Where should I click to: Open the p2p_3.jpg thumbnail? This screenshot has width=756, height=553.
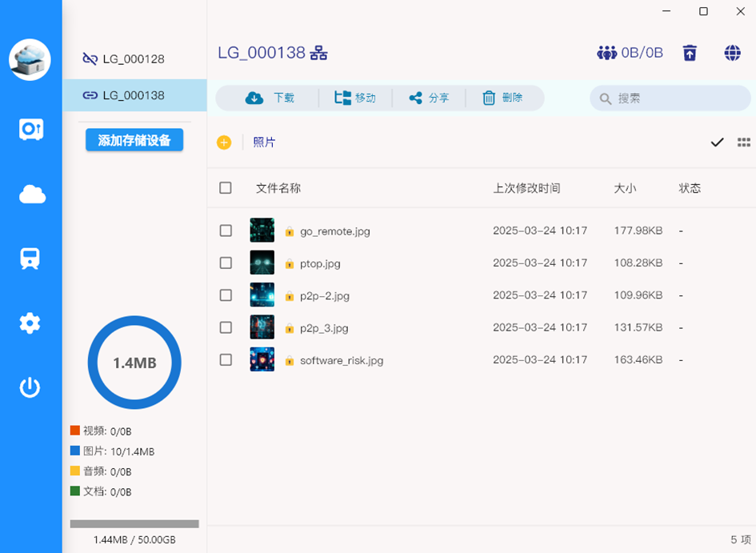point(262,327)
